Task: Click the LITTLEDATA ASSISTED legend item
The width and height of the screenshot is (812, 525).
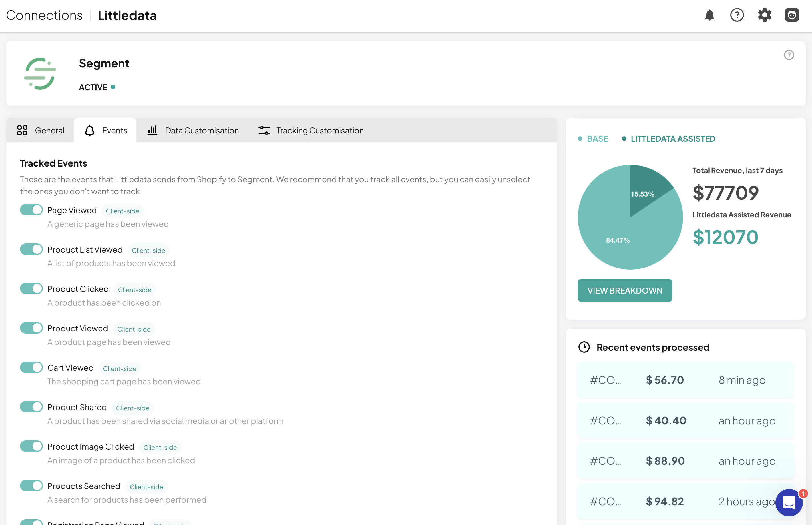Action: tap(669, 139)
